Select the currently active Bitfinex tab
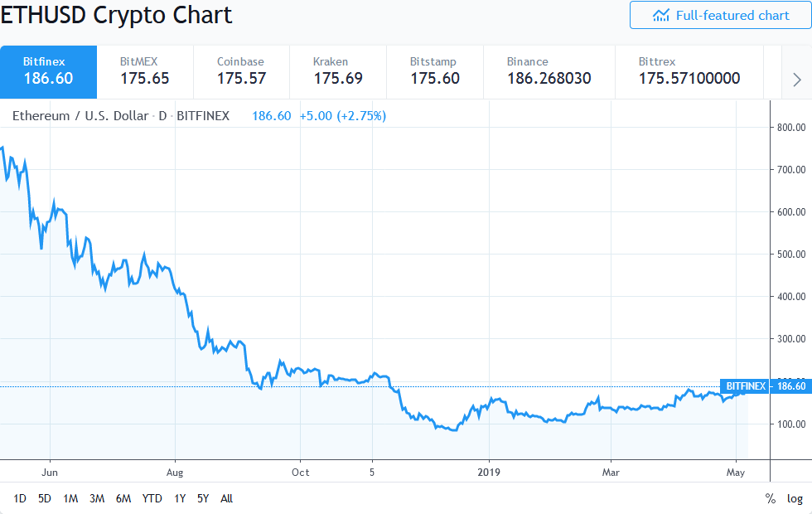Viewport: 812px width, 514px height. 47,71
